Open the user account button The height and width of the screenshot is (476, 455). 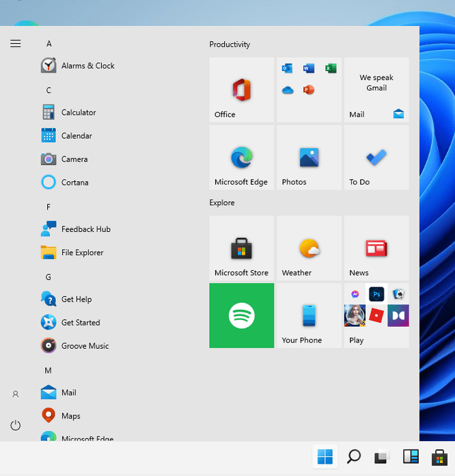16,395
